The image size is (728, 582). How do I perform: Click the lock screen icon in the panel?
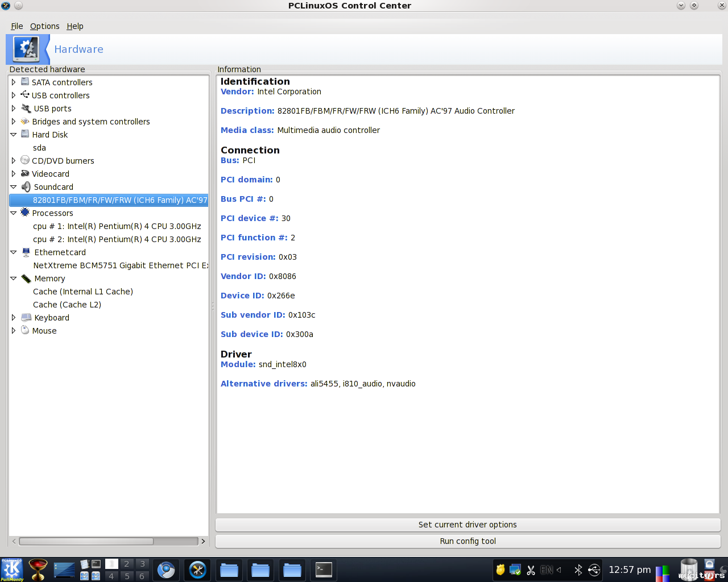click(709, 564)
